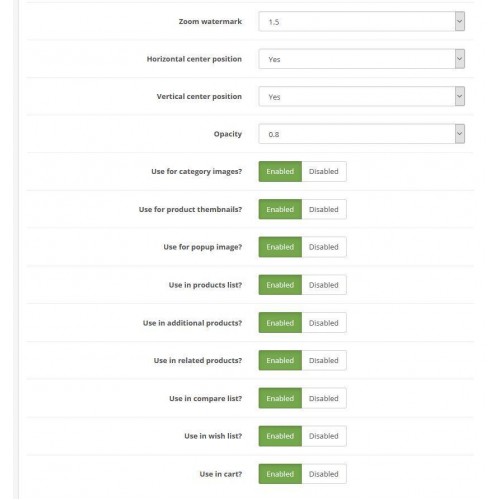The width and height of the screenshot is (500, 500).
Task: Disable use in products list
Action: point(324,285)
